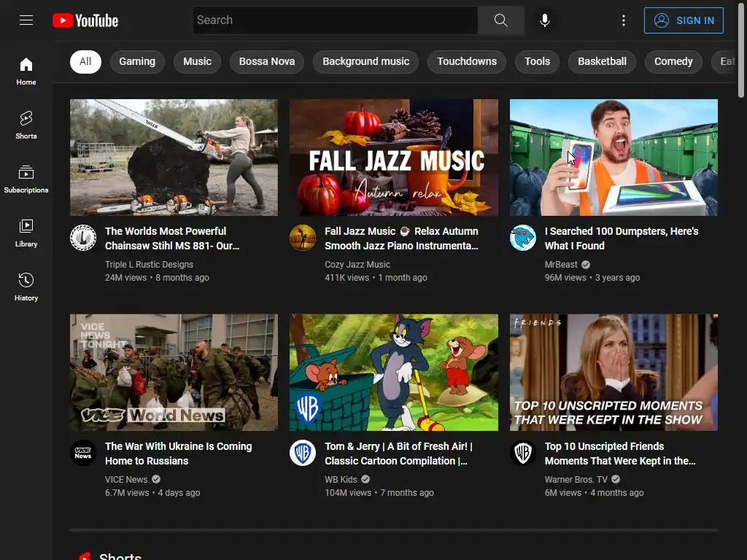Open the VICE World News thumbnail
The width and height of the screenshot is (747, 560).
[174, 373]
